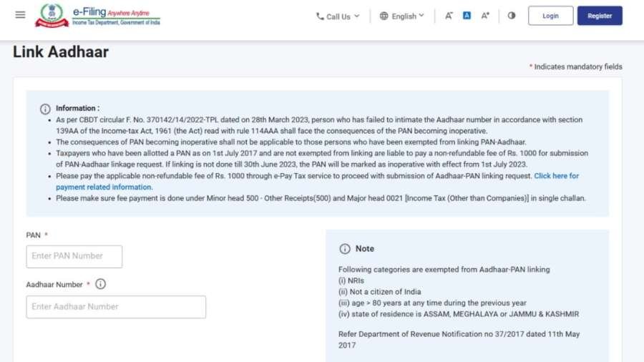The image size is (644, 362).
Task: Expand the Call Us dropdown
Action: click(x=338, y=16)
